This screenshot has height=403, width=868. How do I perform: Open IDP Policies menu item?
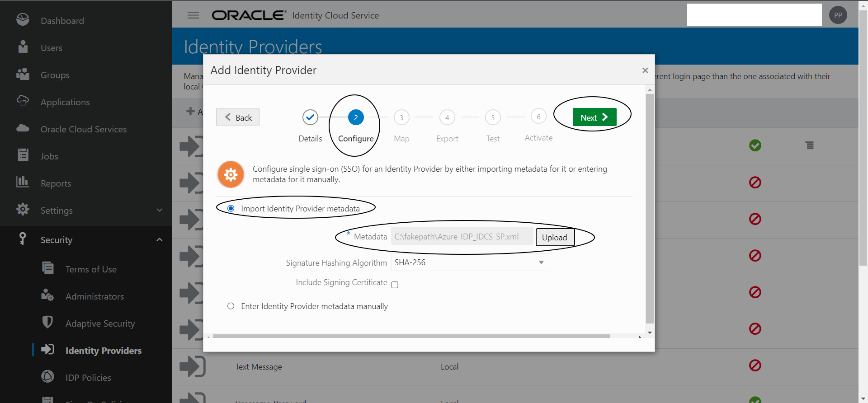click(x=88, y=378)
